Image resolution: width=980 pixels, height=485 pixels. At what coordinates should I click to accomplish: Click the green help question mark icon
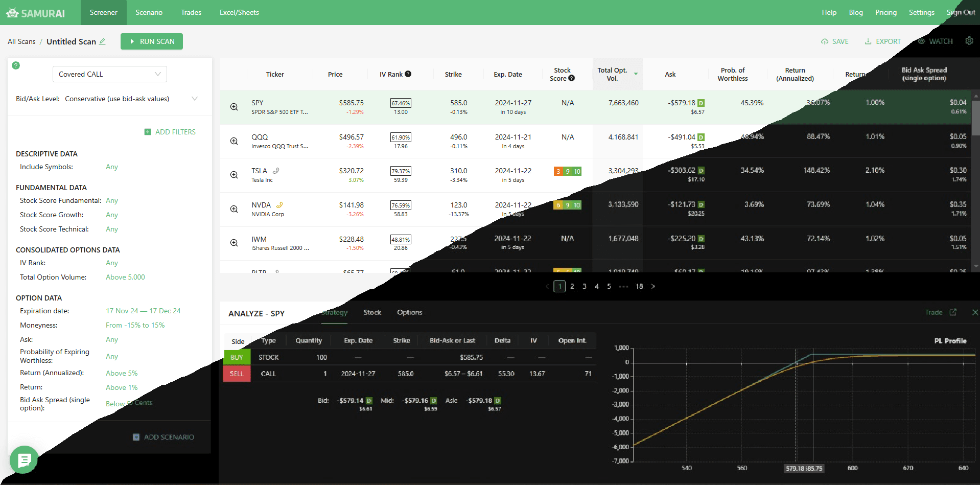(16, 65)
